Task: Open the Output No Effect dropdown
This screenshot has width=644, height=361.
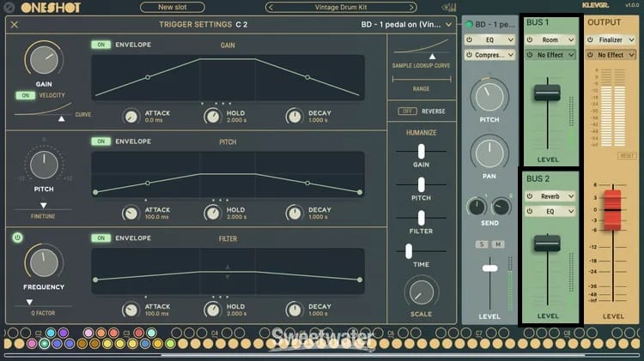Action: pos(611,55)
